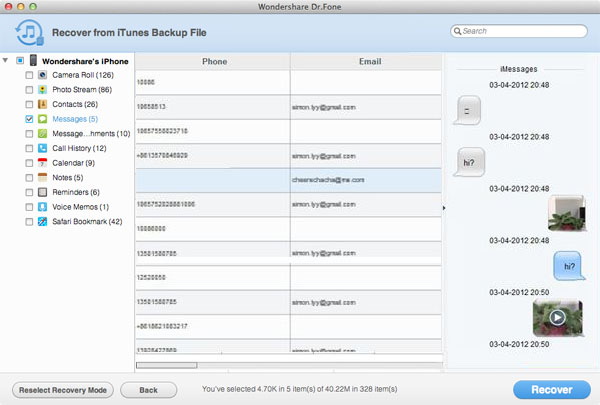Screen dimensions: 600x405
Task: Click the iPhone device icon
Action: coord(34,60)
